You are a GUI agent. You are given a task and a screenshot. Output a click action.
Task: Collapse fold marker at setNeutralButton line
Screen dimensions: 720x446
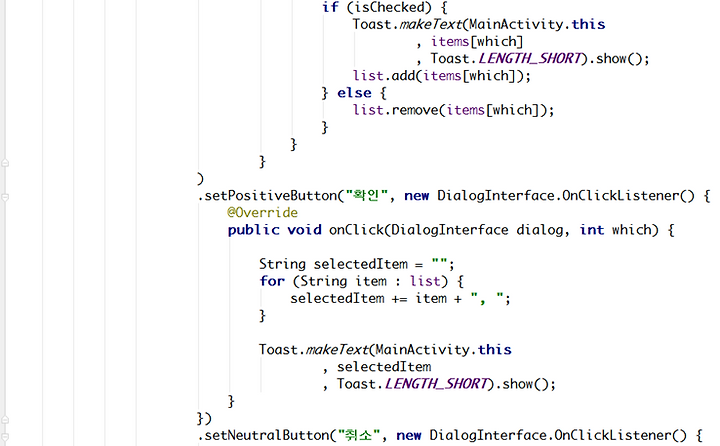[x=5, y=437]
